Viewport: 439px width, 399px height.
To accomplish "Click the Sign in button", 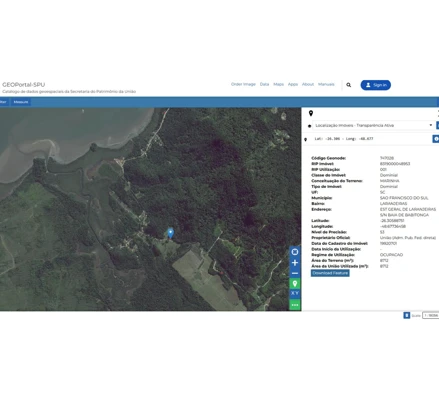I will [376, 85].
